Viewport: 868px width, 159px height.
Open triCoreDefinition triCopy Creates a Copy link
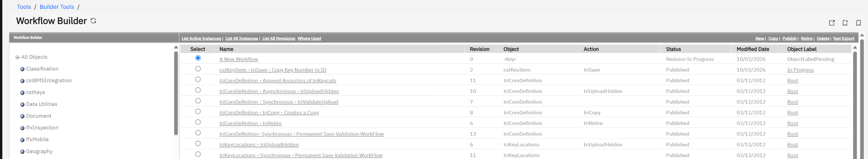click(x=269, y=113)
